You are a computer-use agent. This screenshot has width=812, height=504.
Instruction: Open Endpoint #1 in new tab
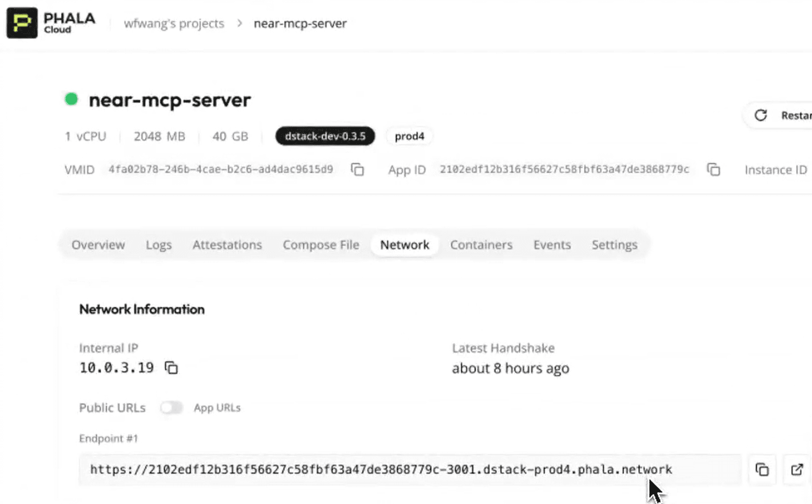pyautogui.click(x=797, y=469)
